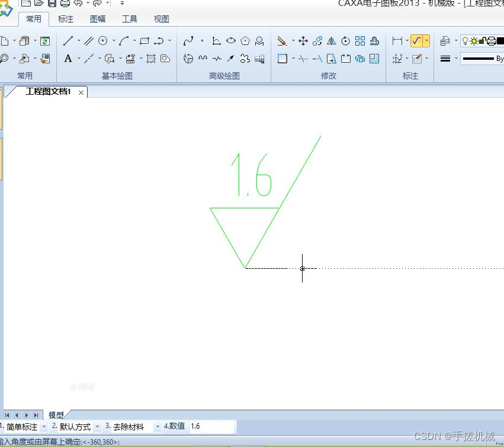Select the Trim tool
Screen dimensions: 504x447
click(x=303, y=59)
